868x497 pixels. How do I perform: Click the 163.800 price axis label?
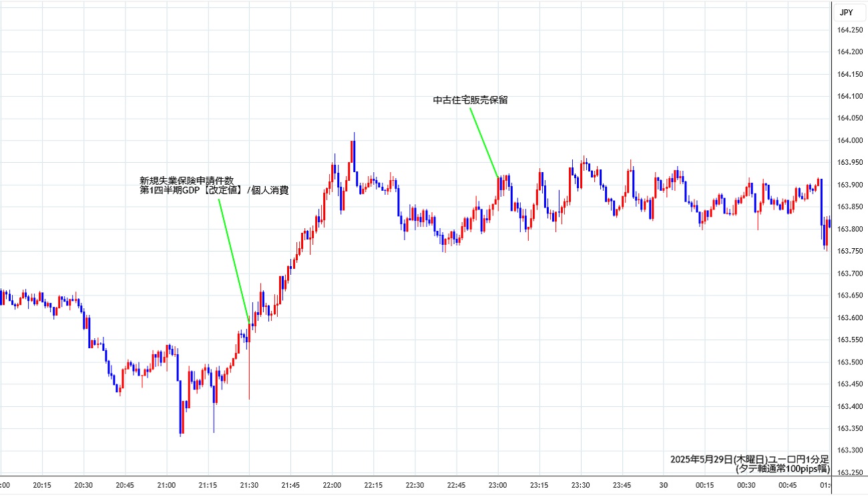tap(849, 229)
